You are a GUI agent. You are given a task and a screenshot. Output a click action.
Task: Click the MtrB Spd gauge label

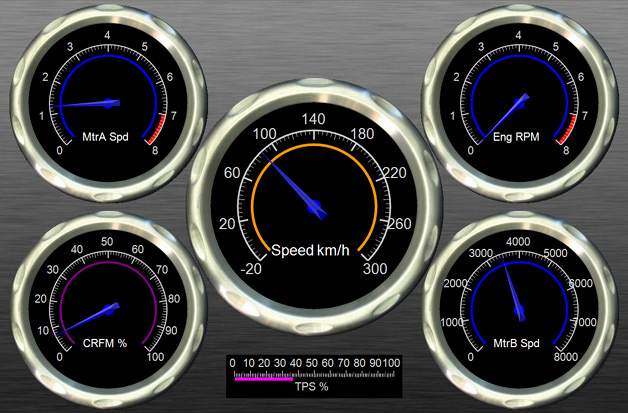(516, 343)
